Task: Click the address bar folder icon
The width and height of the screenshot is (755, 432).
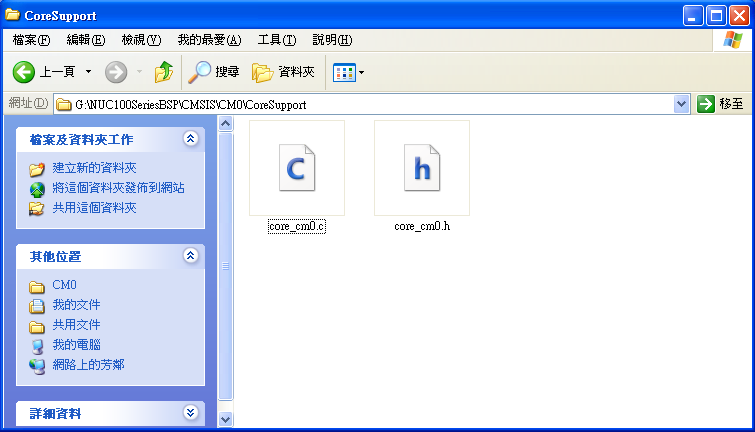Action: (64, 105)
